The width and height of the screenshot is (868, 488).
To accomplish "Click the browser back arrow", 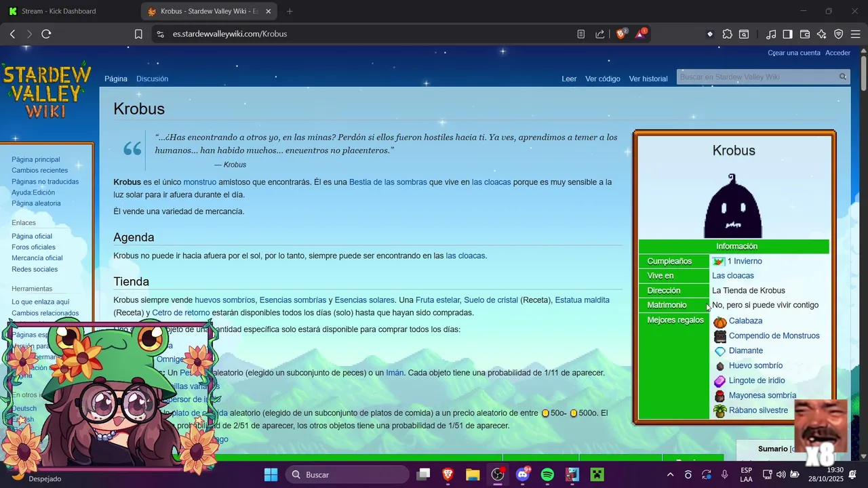I will 12,34.
